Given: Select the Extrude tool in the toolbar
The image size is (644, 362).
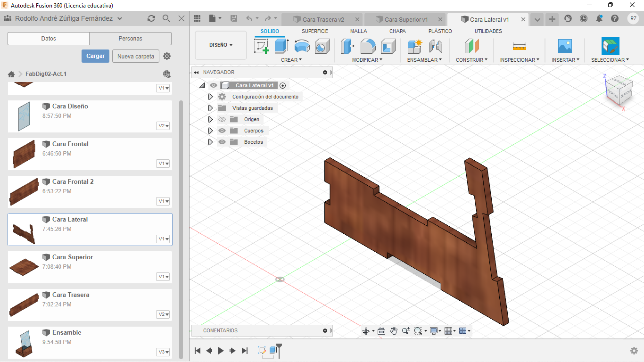Looking at the screenshot, I should [281, 46].
